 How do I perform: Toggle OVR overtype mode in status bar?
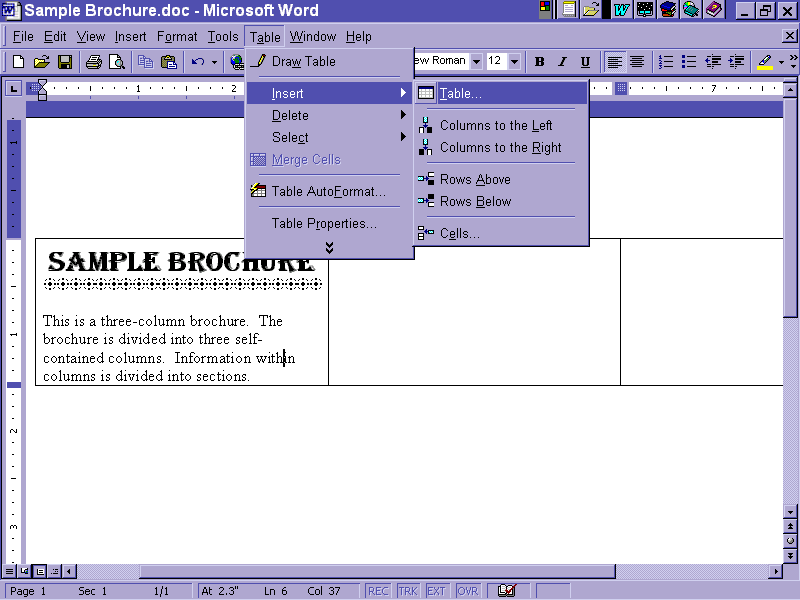(468, 591)
